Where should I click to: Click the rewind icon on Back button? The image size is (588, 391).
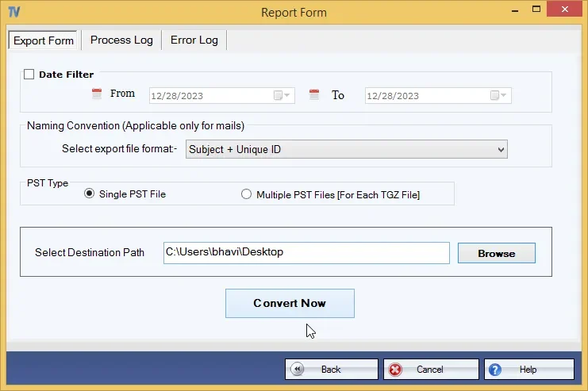(x=298, y=370)
